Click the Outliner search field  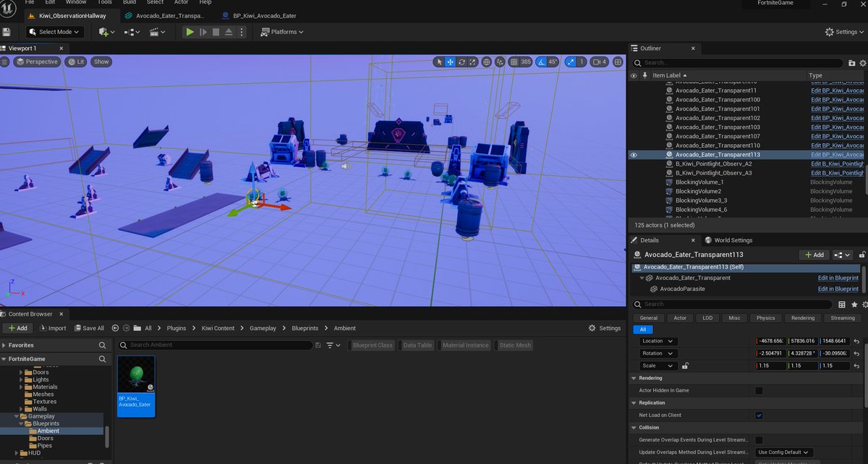[738, 63]
